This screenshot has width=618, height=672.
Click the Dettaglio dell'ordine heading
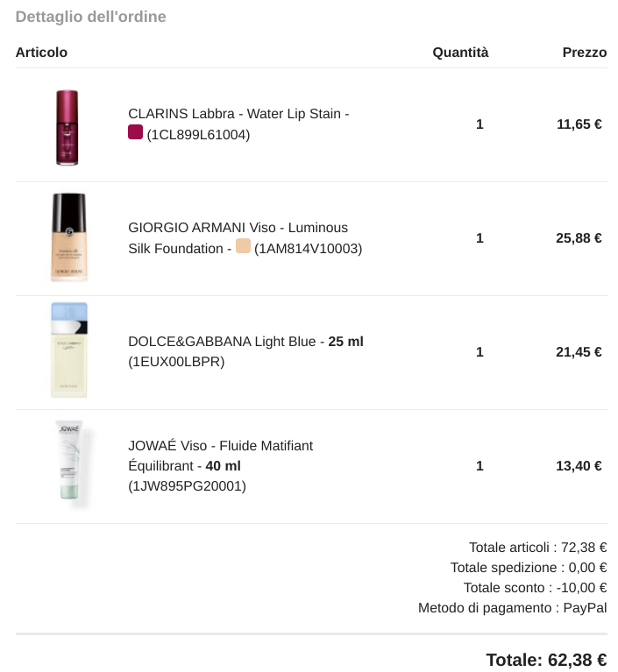point(91,17)
